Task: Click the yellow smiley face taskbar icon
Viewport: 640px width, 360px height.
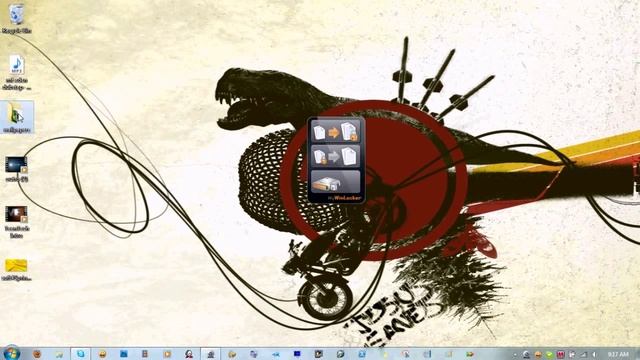Action: click(102, 354)
